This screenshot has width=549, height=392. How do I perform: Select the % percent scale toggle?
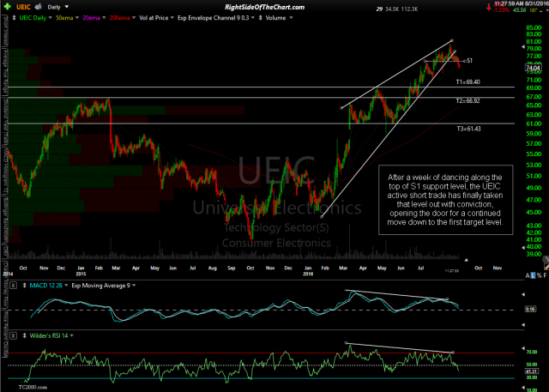click(540, 276)
